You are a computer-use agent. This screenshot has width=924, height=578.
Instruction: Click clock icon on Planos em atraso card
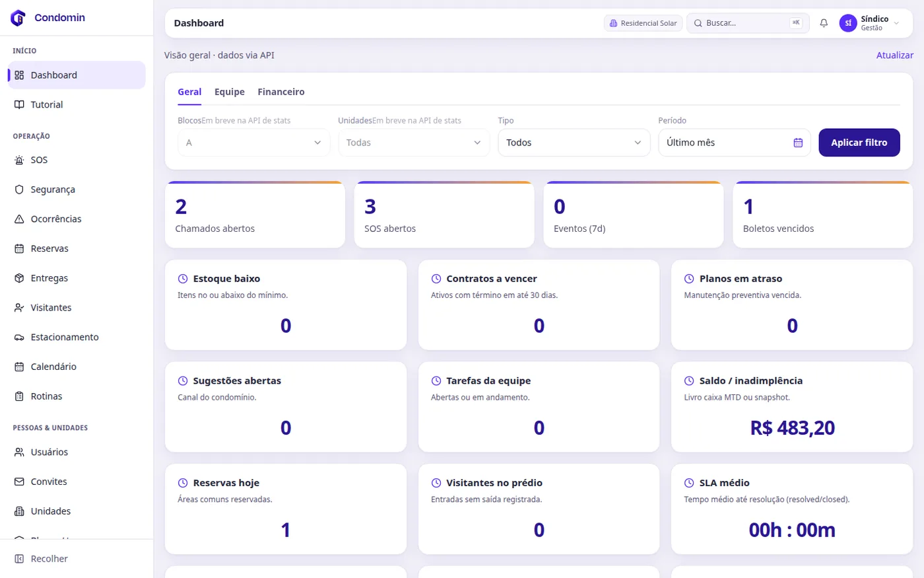pyautogui.click(x=689, y=279)
